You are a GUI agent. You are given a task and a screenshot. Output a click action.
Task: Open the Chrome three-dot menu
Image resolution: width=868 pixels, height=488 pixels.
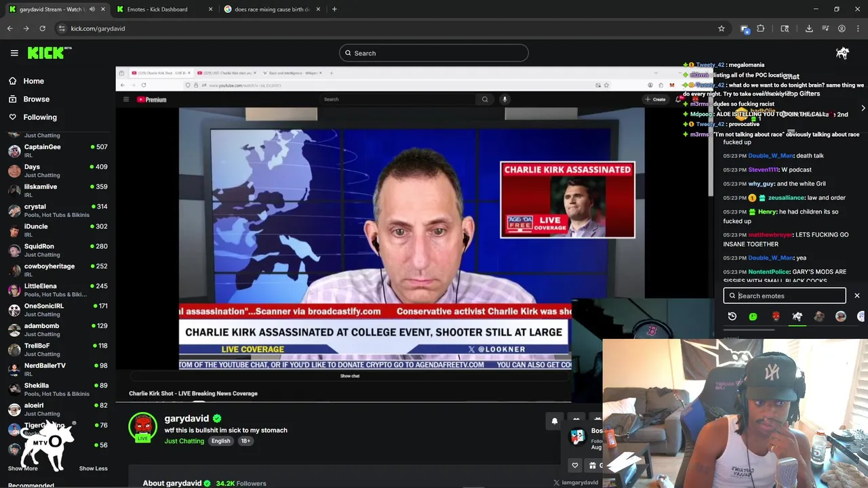pyautogui.click(x=858, y=28)
